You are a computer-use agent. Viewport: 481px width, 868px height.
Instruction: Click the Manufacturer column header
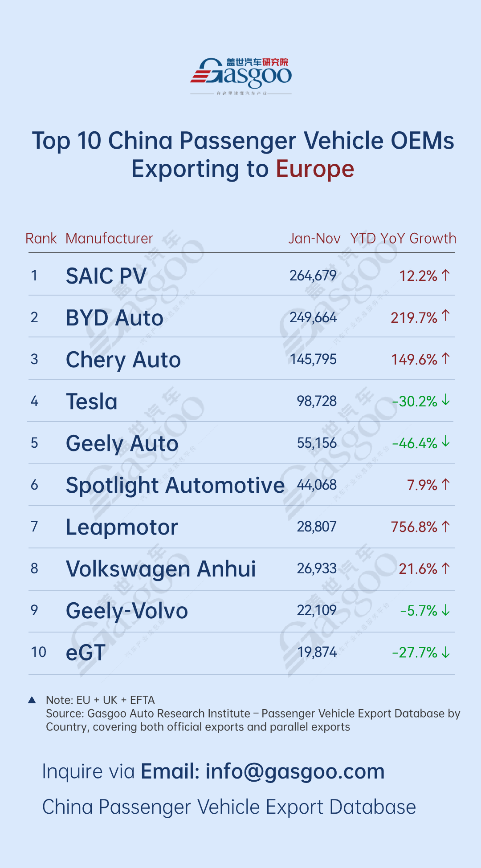pos(109,239)
